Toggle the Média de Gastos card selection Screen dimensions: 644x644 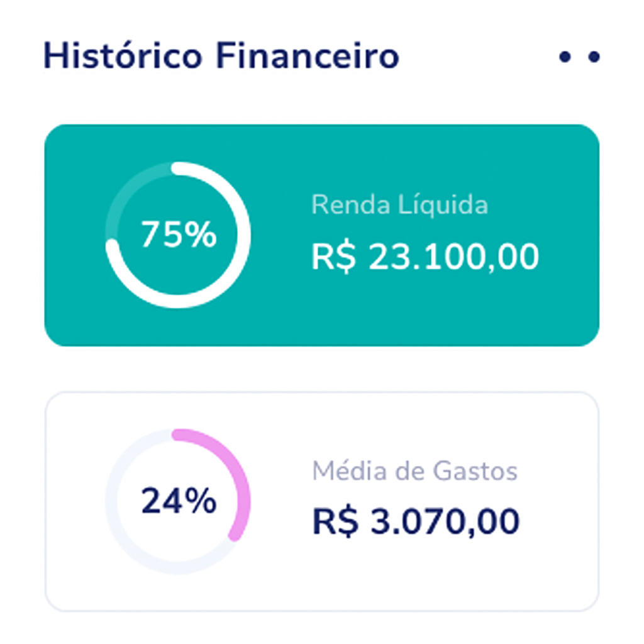click(322, 500)
